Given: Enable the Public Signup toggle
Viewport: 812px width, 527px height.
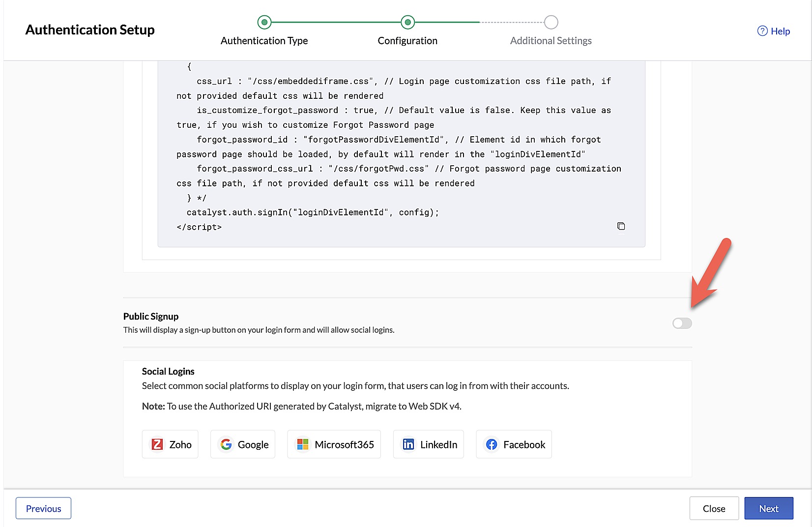Looking at the screenshot, I should 682,323.
